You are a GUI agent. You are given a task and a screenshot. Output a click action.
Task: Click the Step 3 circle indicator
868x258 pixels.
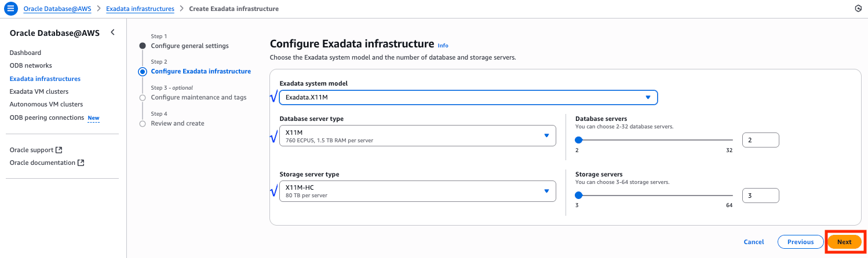point(143,98)
